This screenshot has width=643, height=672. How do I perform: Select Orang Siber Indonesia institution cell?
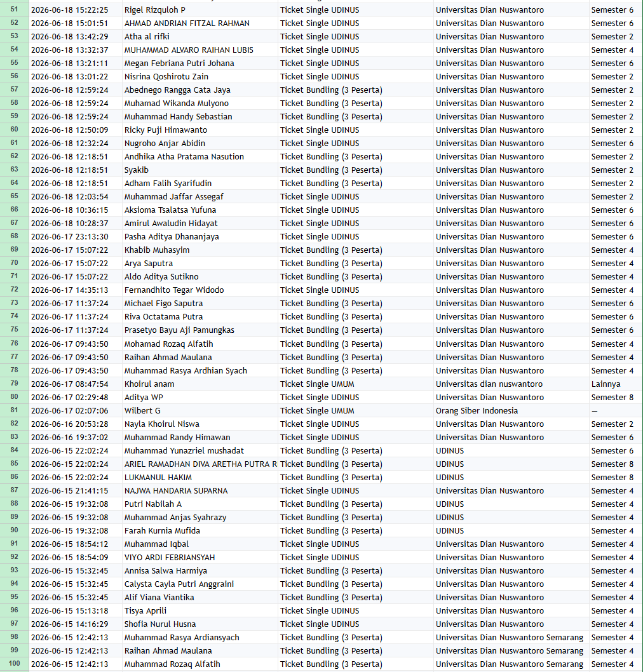point(511,410)
